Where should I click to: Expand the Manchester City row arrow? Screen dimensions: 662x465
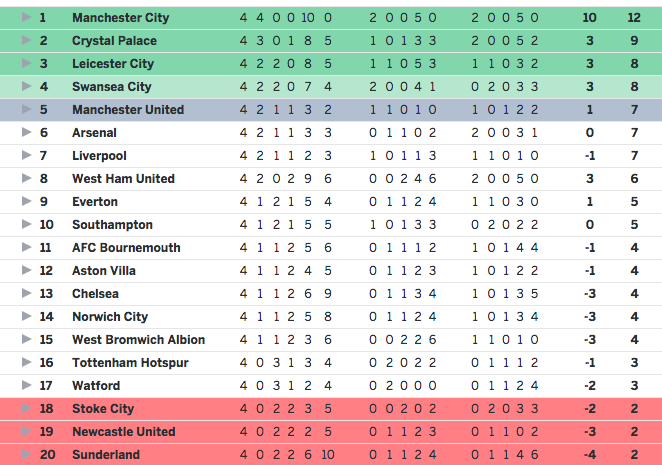click(26, 18)
